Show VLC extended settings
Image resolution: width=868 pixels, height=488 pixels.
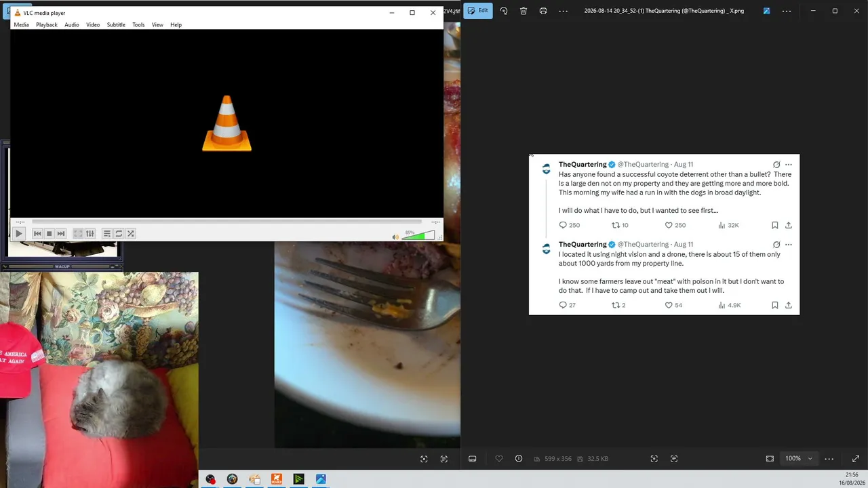click(90, 234)
